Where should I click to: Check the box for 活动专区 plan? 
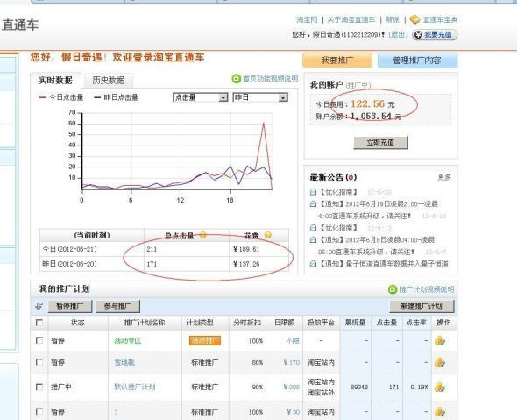[39, 340]
